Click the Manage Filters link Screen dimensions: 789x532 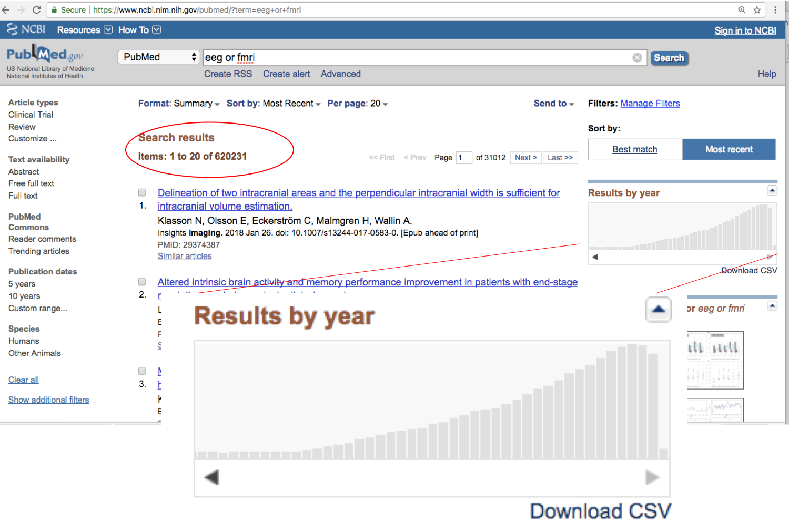pyautogui.click(x=650, y=104)
